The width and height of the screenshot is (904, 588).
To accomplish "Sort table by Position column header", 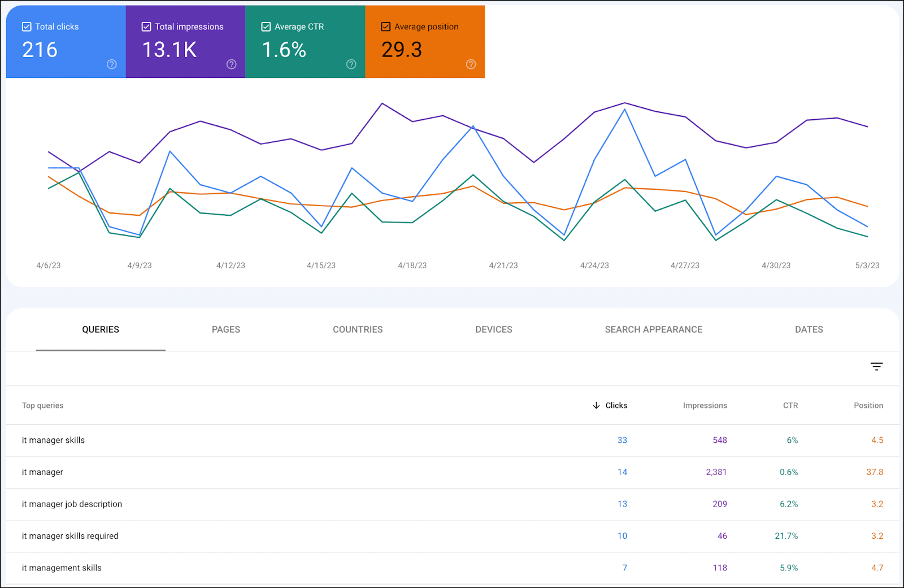I will (868, 406).
